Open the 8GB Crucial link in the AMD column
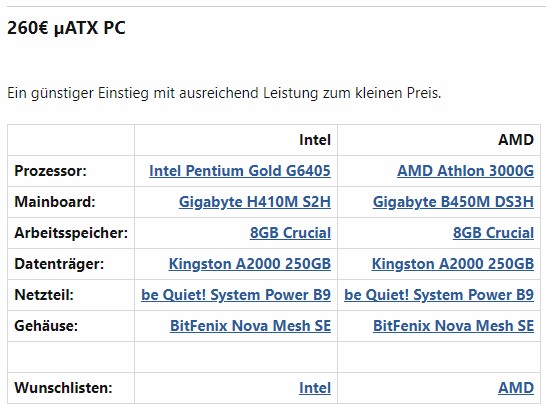This screenshot has width=546, height=406. coord(493,233)
